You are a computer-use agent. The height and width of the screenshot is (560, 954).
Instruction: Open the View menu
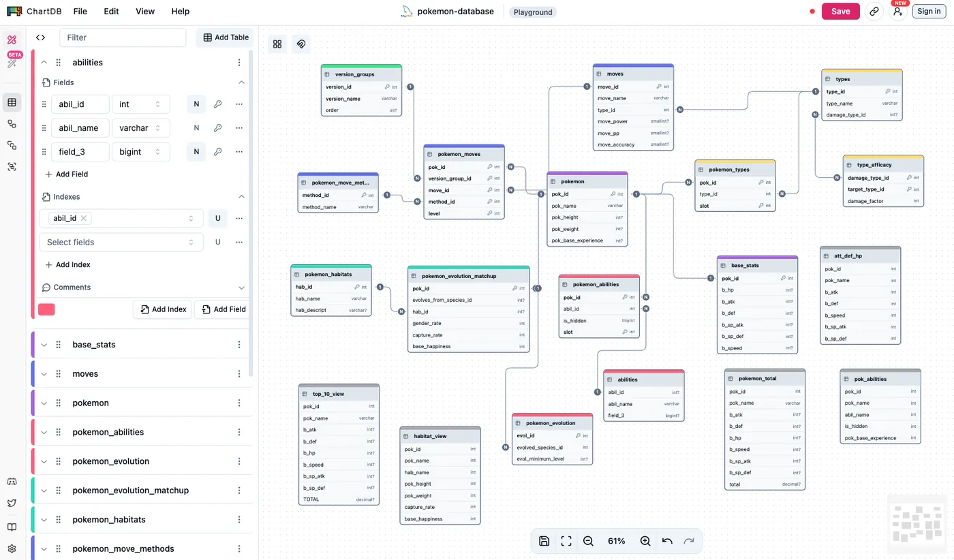(x=145, y=12)
